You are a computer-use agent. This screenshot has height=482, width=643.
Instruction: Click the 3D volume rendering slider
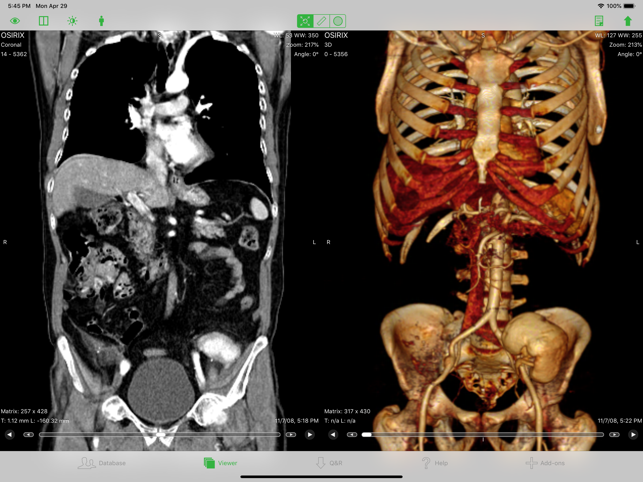(x=483, y=435)
